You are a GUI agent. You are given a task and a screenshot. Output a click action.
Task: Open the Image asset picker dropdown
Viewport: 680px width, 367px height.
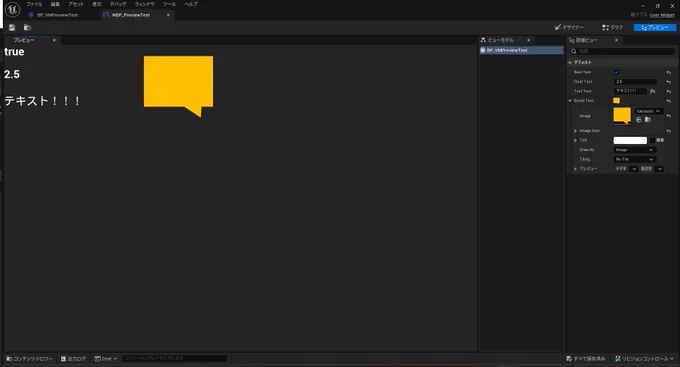(648, 111)
